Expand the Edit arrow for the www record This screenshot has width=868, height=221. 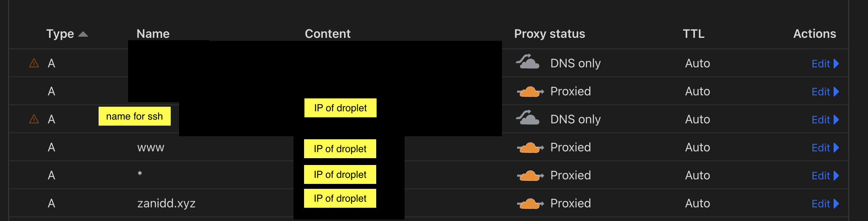[x=836, y=148]
